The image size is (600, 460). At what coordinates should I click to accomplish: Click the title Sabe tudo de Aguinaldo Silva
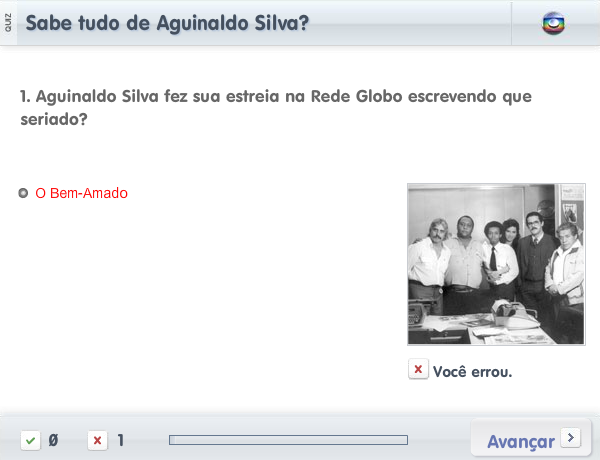click(x=167, y=23)
